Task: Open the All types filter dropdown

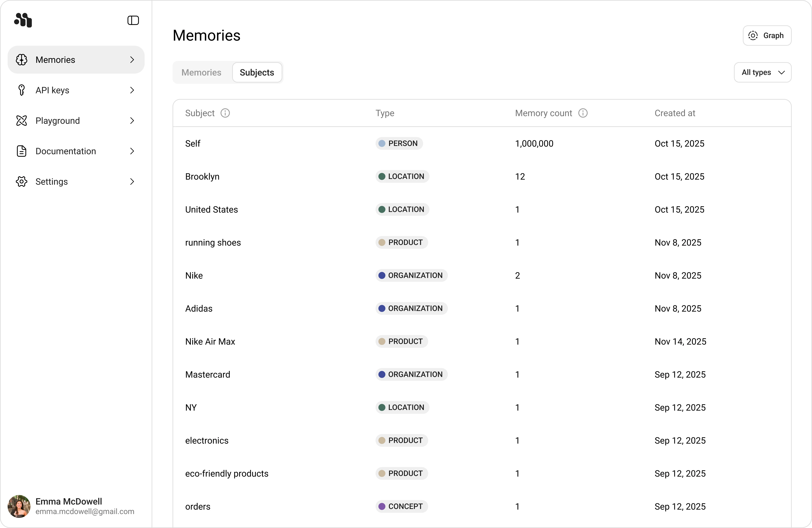Action: coord(763,72)
